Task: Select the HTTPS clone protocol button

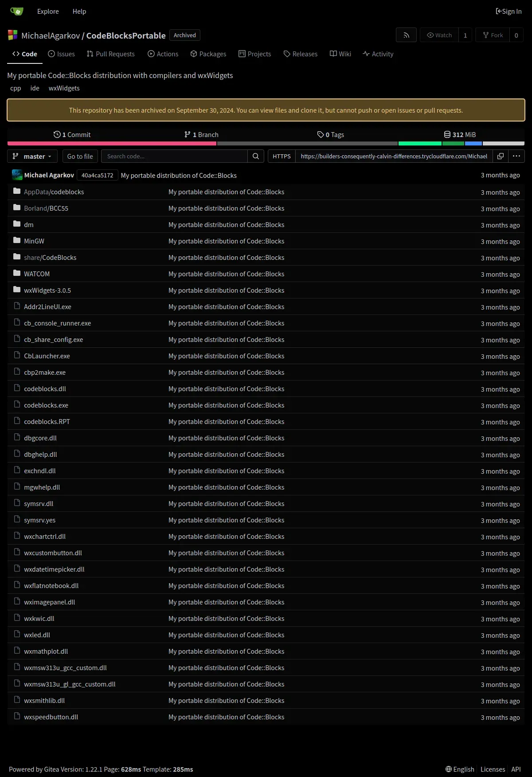Action: click(x=282, y=156)
